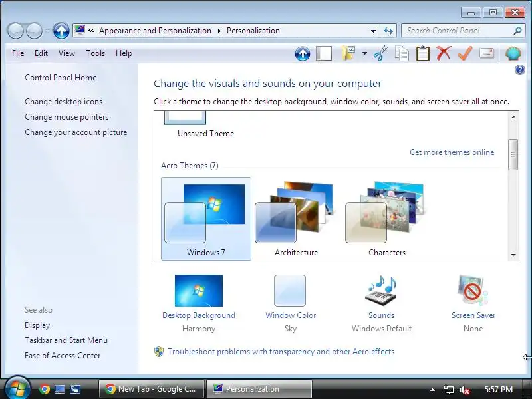
Task: Click Get more themes online
Action: click(x=452, y=152)
